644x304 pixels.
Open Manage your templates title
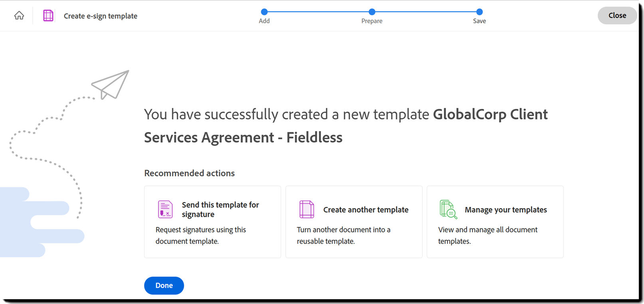tap(506, 210)
